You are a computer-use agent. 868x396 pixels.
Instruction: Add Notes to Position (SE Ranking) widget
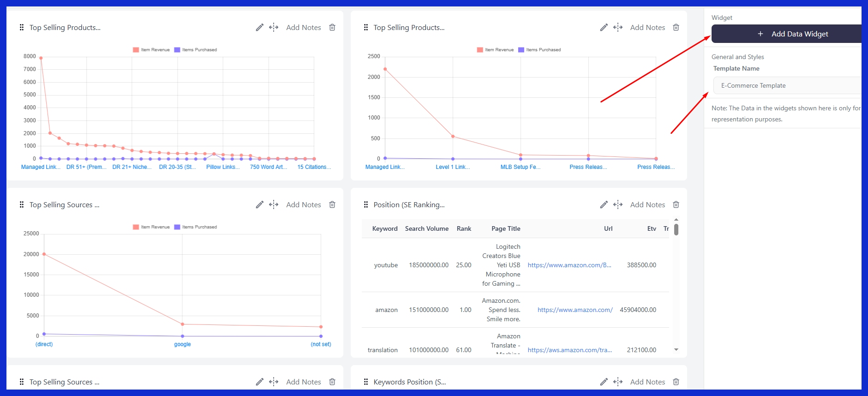click(x=647, y=205)
